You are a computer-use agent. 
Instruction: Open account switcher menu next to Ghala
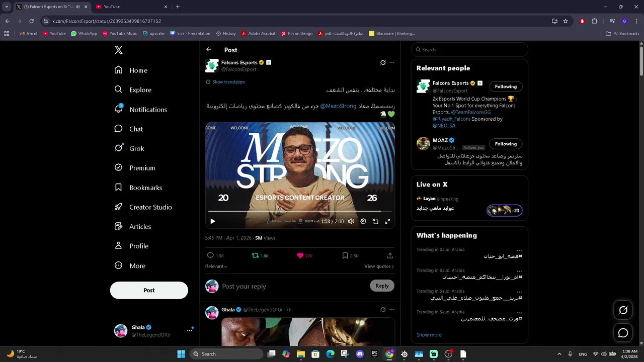(x=190, y=330)
